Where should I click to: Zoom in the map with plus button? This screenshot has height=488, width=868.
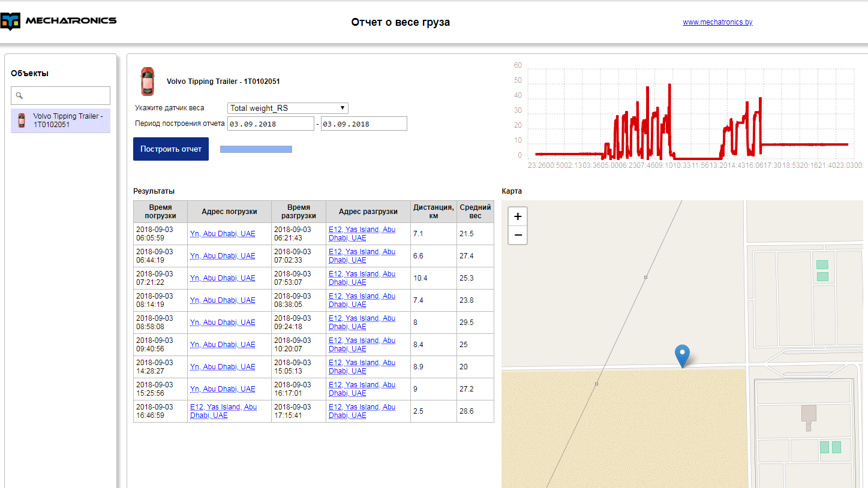(518, 216)
